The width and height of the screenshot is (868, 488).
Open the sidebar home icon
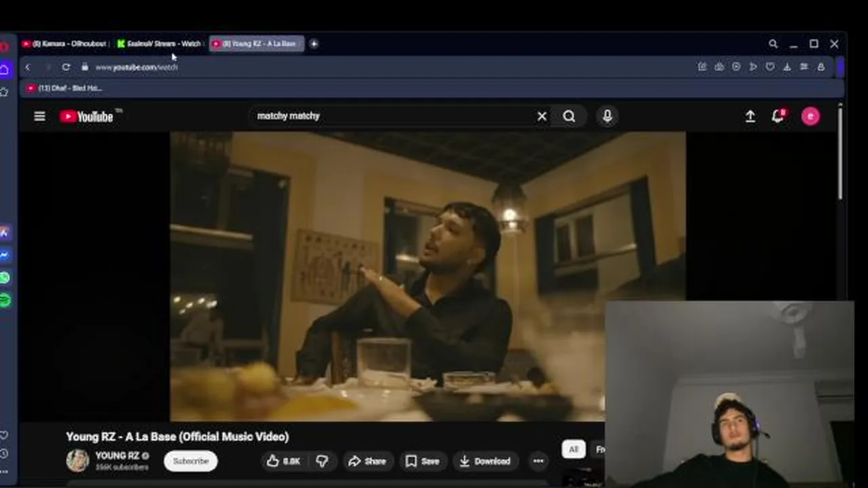pyautogui.click(x=5, y=70)
